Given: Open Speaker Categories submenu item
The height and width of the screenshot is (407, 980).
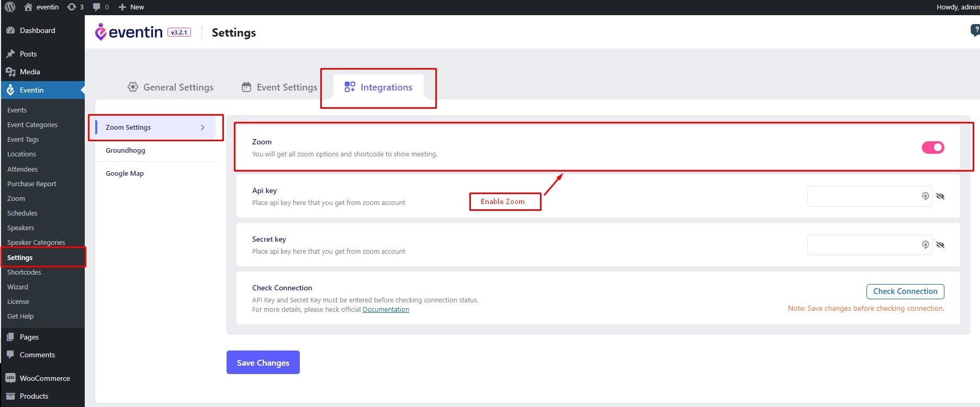Looking at the screenshot, I should 36,242.
